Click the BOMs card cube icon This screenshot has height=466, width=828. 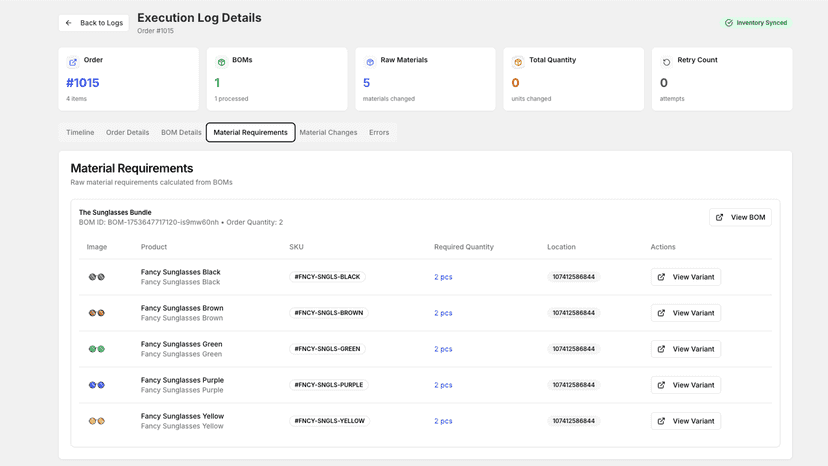pos(221,62)
